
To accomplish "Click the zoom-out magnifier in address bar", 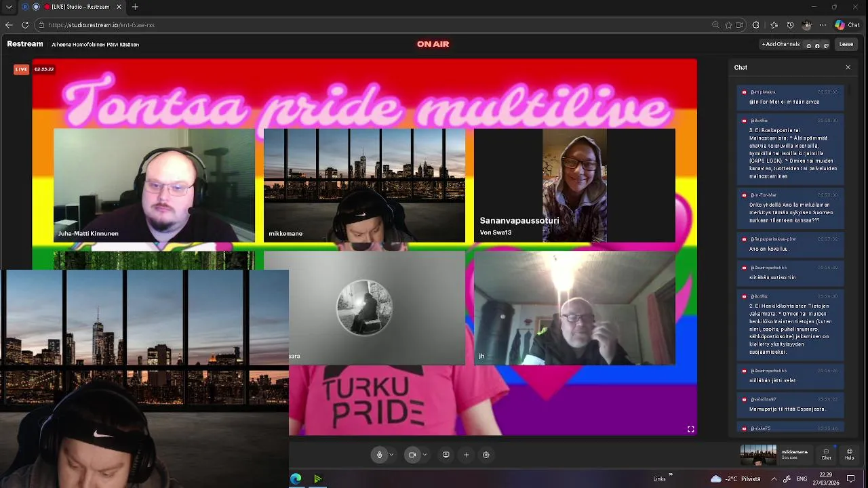I will tap(715, 25).
